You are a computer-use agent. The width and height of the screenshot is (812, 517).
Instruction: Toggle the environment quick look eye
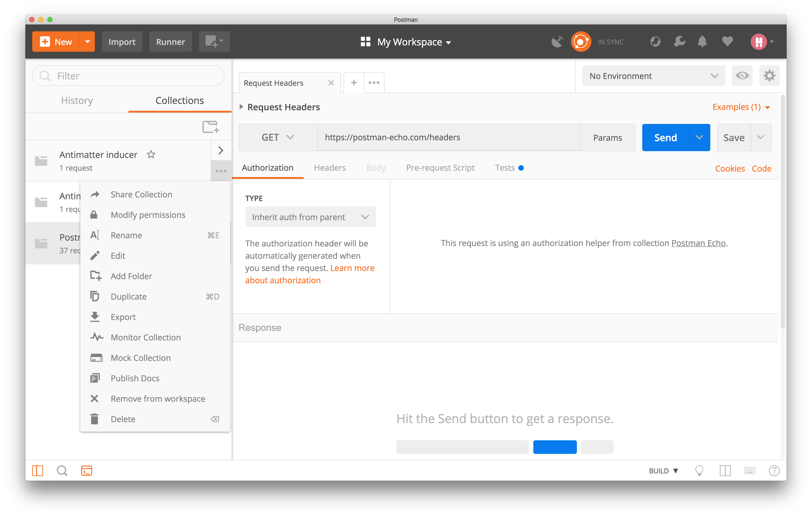point(742,76)
